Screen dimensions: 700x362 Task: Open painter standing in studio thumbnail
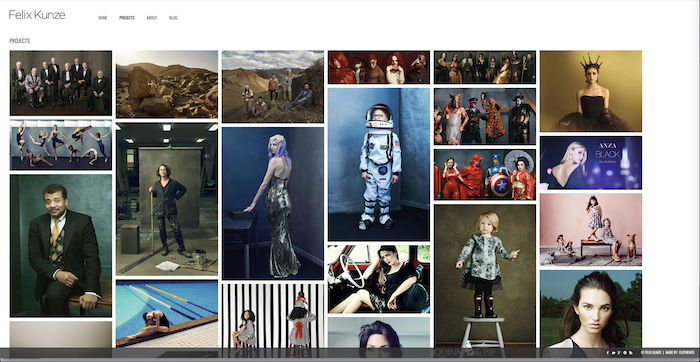point(167,200)
